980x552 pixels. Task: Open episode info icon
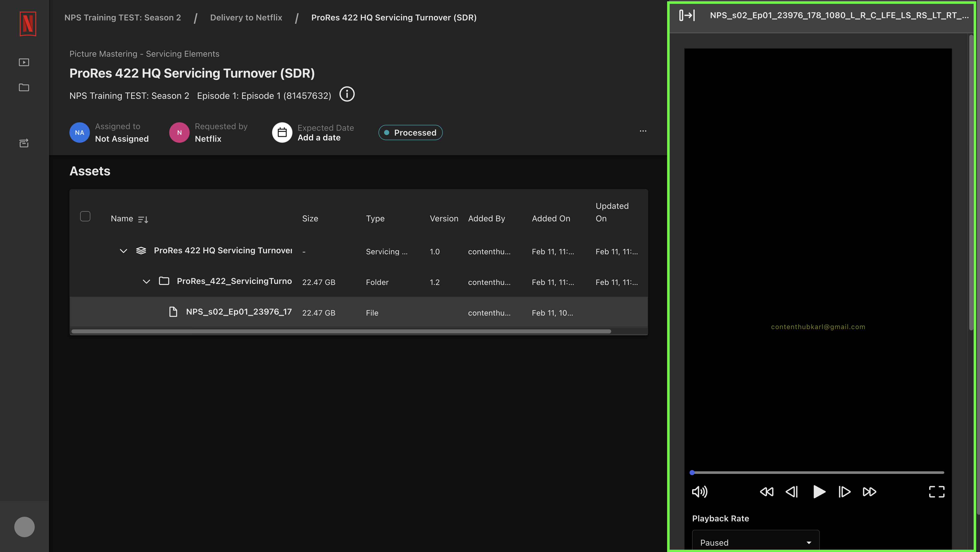[347, 94]
